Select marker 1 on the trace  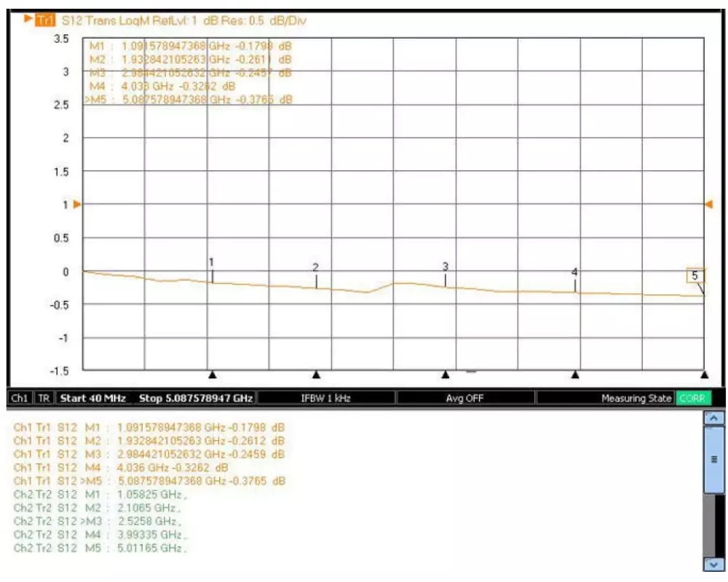pos(212,263)
